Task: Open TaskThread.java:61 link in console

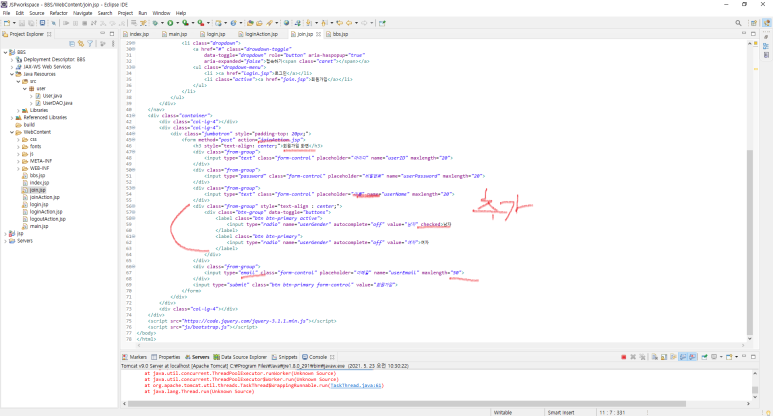Action: (356, 385)
